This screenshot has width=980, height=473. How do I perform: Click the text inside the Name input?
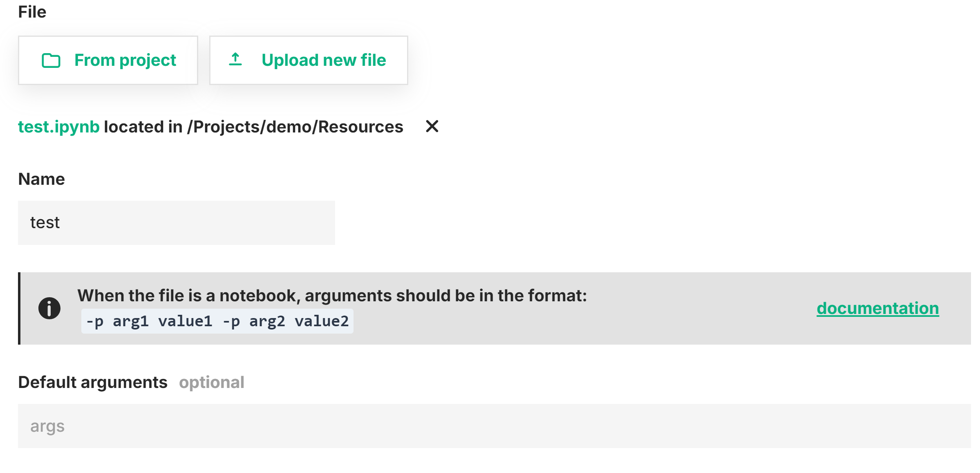pos(44,222)
